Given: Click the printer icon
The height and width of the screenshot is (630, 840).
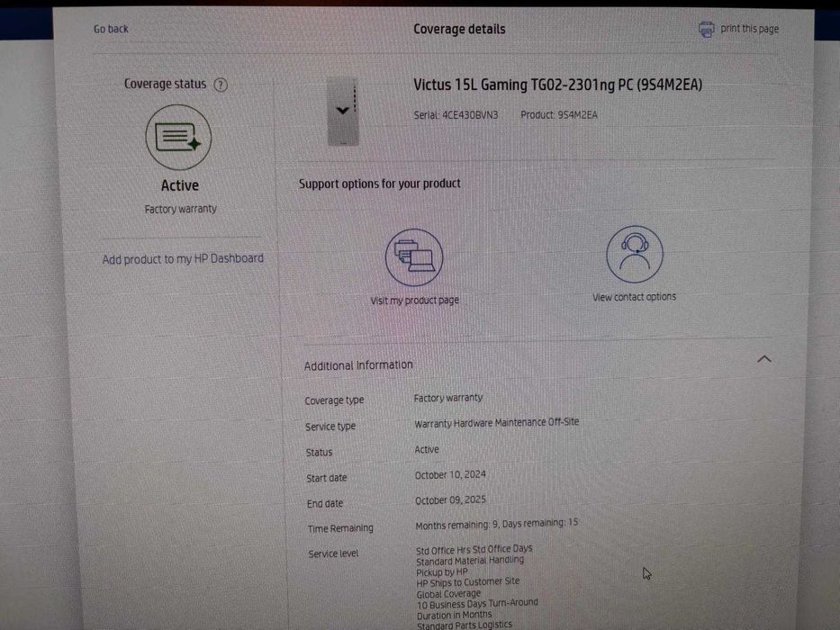Looking at the screenshot, I should pyautogui.click(x=706, y=29).
